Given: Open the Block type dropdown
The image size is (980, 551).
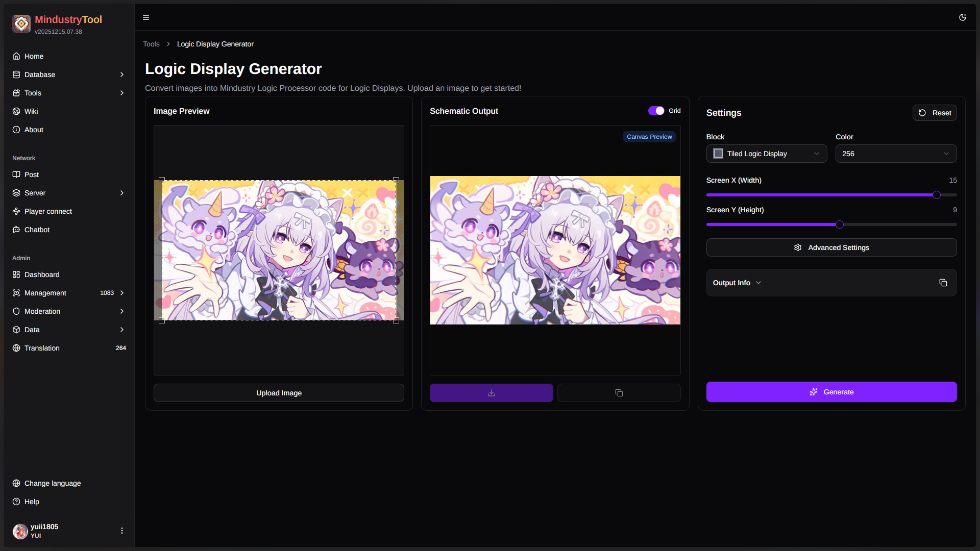Looking at the screenshot, I should point(766,154).
